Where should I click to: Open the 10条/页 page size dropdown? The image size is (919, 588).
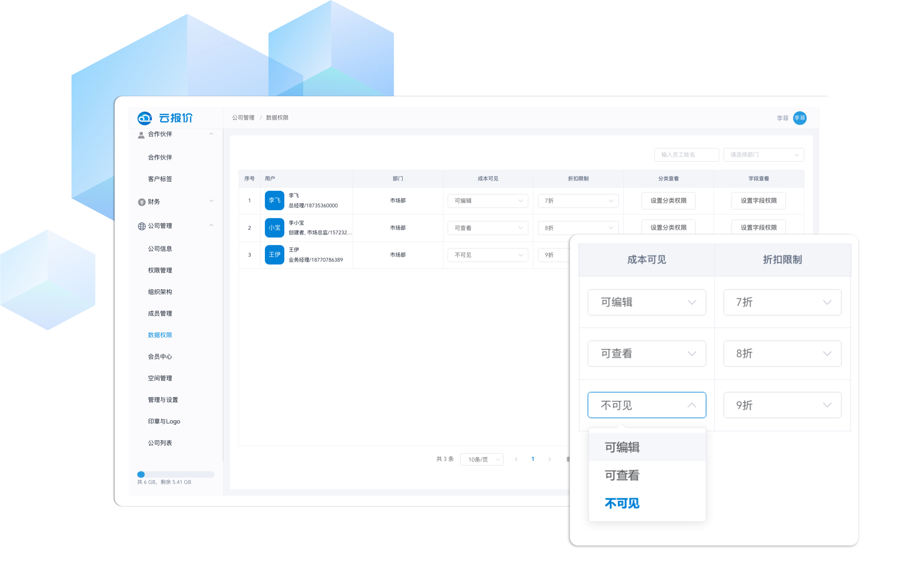click(482, 459)
